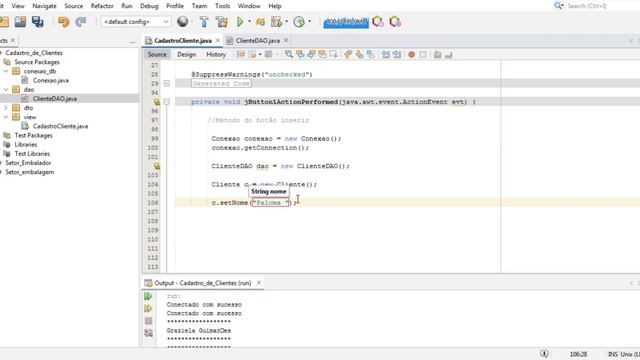The width and height of the screenshot is (640, 360).
Task: Click the first garbage collection profiler icon
Action: click(x=378, y=22)
